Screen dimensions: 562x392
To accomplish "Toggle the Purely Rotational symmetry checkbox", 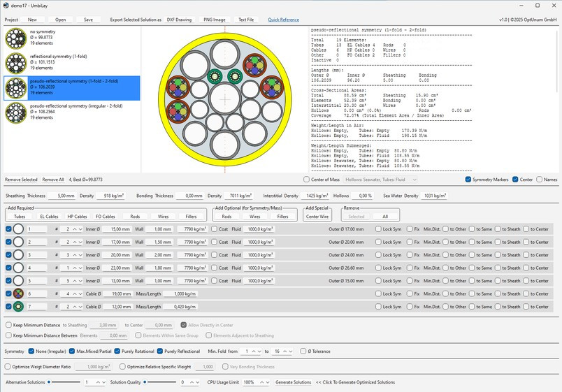I will click(x=118, y=351).
